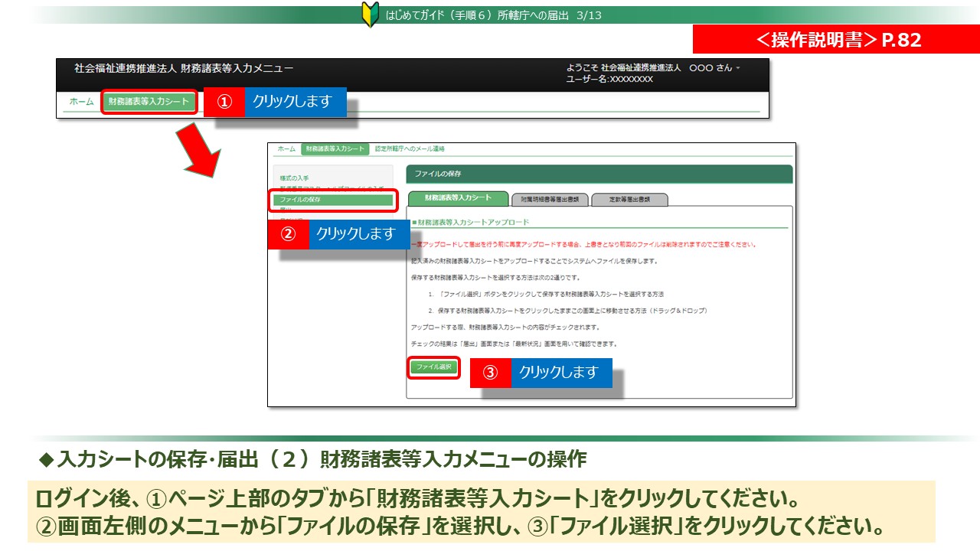Open the user dropdown beside ○○○ さん
The height and width of the screenshot is (551, 980).
[738, 68]
